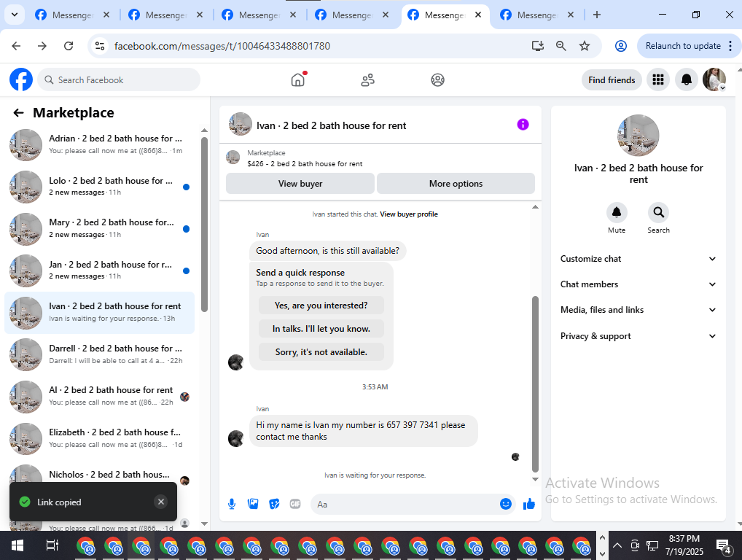Open browser zoom magnifier icon
Screen dimensions: 742x560
coord(561,46)
